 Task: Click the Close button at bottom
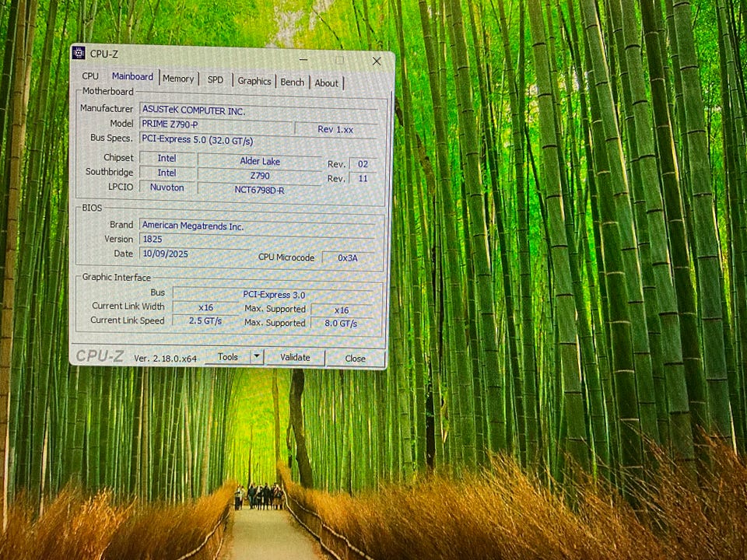[356, 359]
